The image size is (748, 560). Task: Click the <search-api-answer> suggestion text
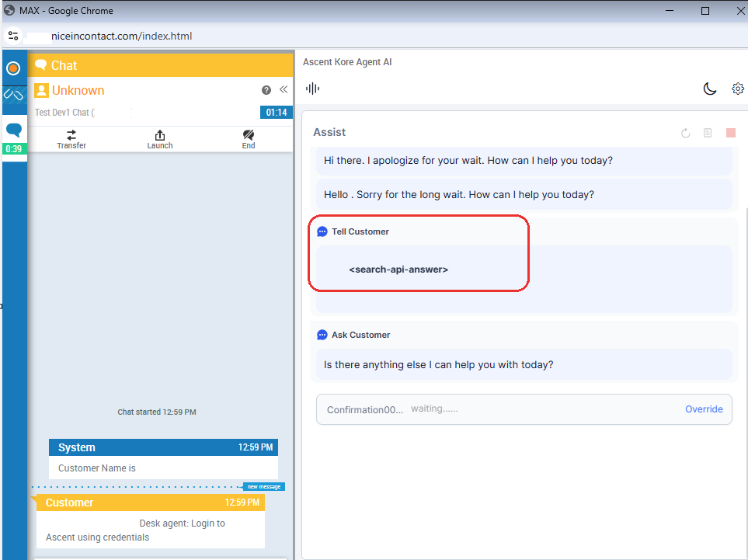[x=398, y=270]
